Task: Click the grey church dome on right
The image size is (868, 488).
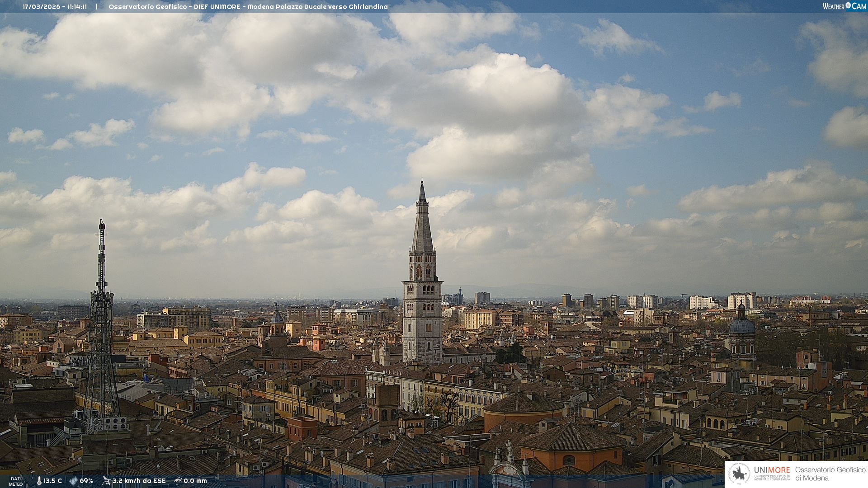Action: [742, 325]
